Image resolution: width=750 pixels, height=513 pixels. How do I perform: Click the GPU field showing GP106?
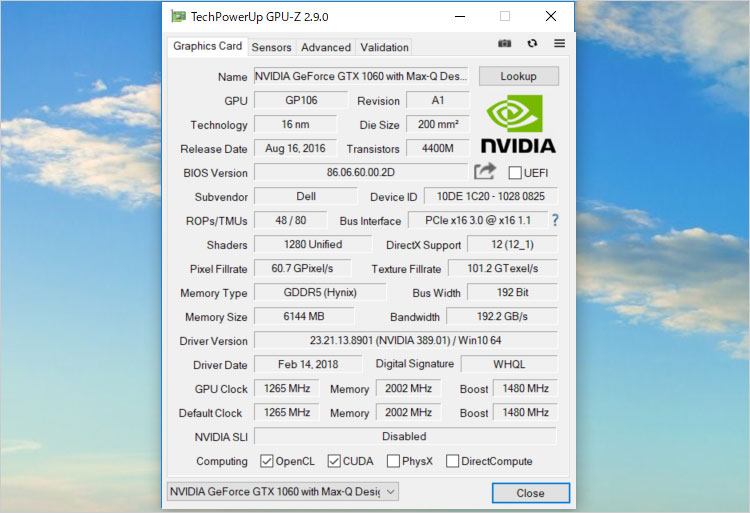click(301, 100)
